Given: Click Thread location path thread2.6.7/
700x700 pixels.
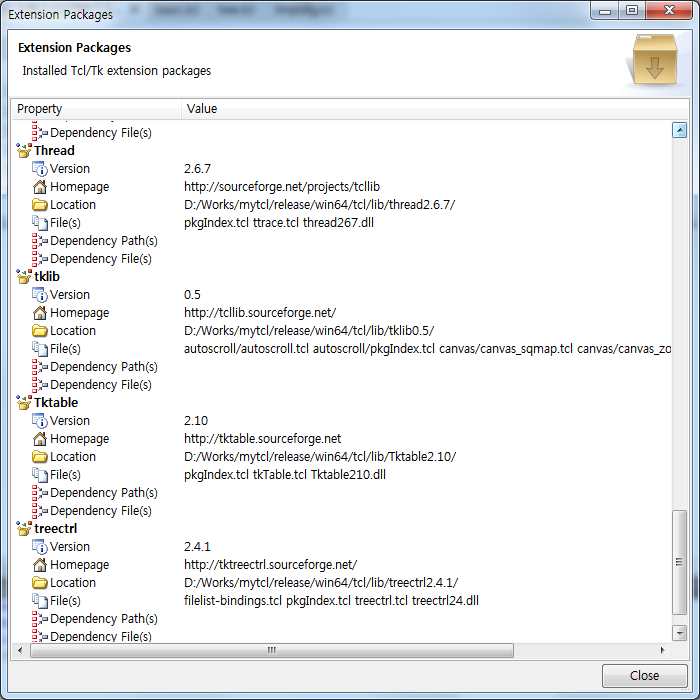Looking at the screenshot, I should (x=320, y=204).
